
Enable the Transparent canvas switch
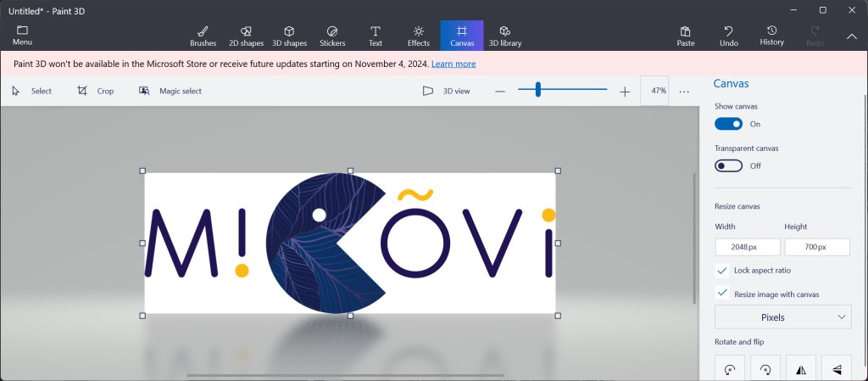pyautogui.click(x=728, y=165)
